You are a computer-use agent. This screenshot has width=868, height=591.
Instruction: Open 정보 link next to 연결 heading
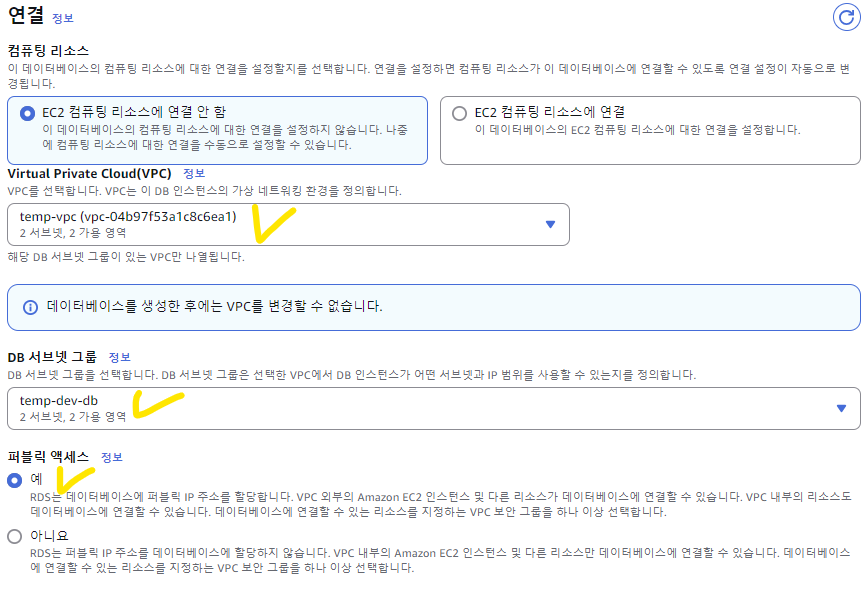63,18
